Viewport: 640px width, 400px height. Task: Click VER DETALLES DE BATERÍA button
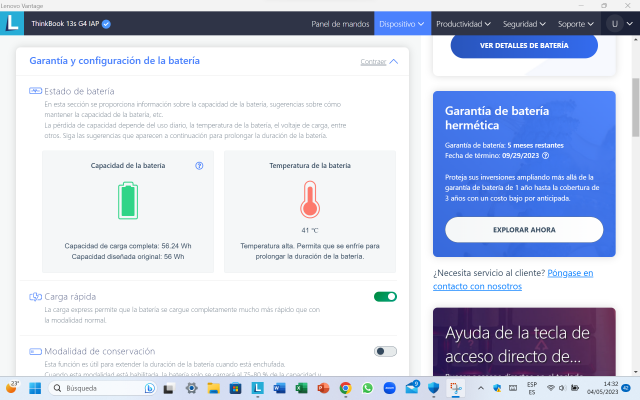click(x=524, y=46)
